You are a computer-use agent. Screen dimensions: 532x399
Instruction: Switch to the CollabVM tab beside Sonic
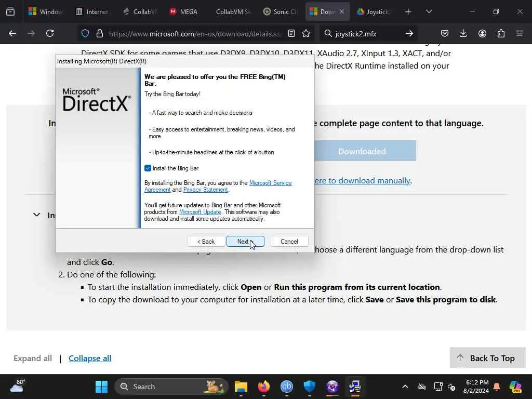pyautogui.click(x=233, y=11)
